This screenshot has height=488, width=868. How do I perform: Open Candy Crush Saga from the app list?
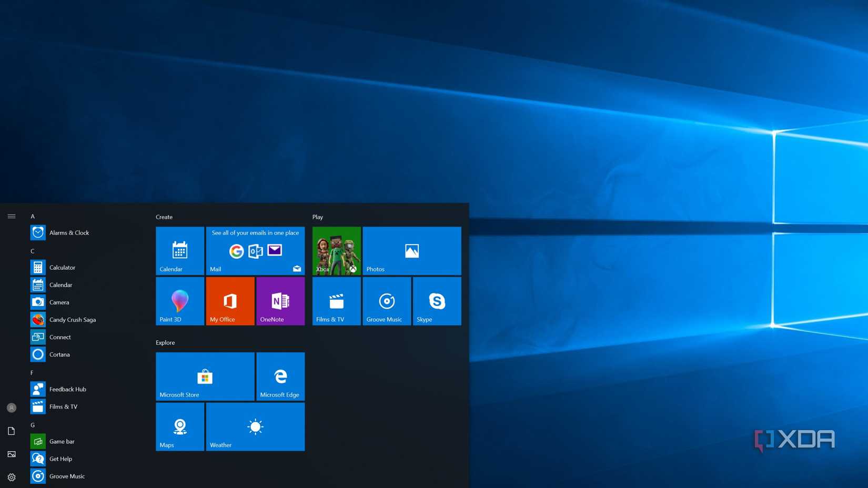[x=72, y=319]
